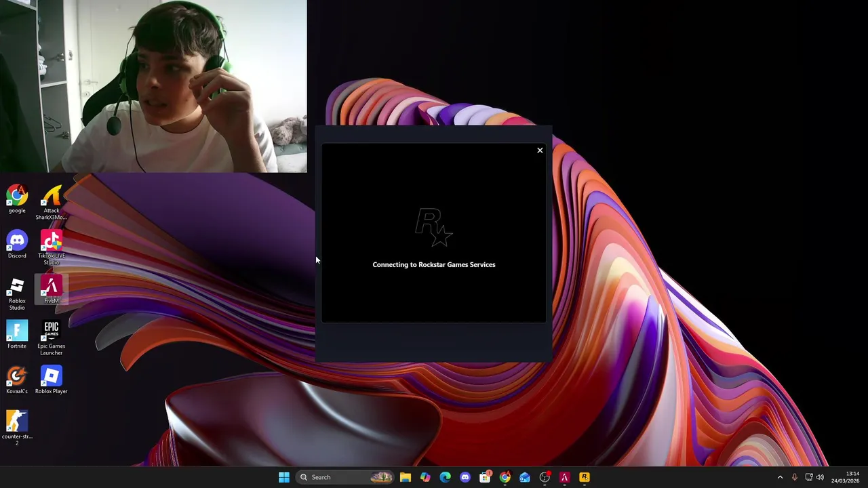The width and height of the screenshot is (868, 488).
Task: Open Microsoft Store from the taskbar
Action: click(x=485, y=477)
